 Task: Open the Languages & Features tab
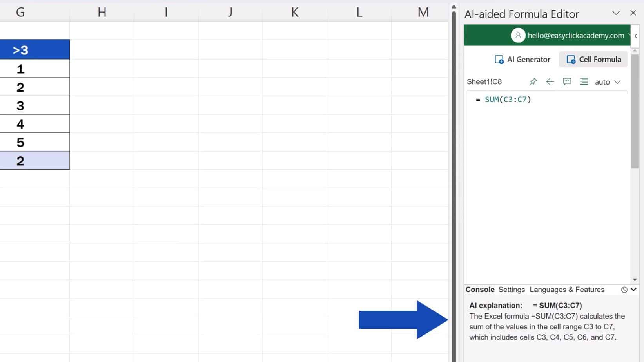(567, 290)
